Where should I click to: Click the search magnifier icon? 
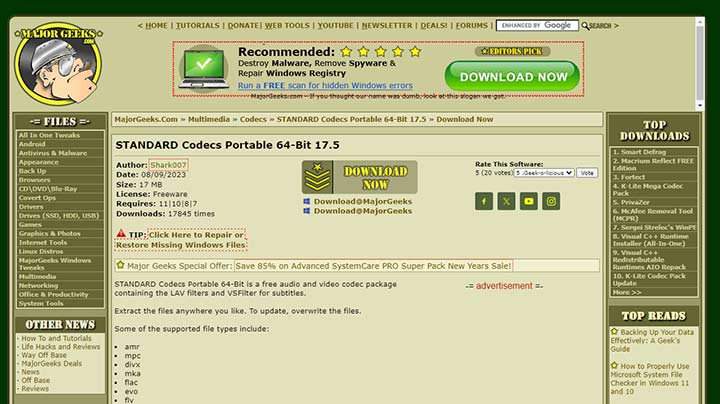click(x=585, y=26)
